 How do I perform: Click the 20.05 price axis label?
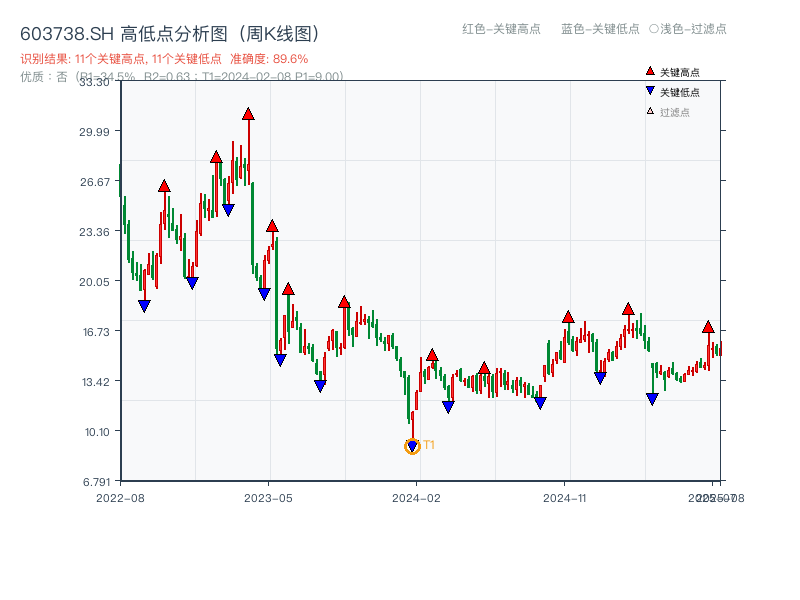(94, 282)
